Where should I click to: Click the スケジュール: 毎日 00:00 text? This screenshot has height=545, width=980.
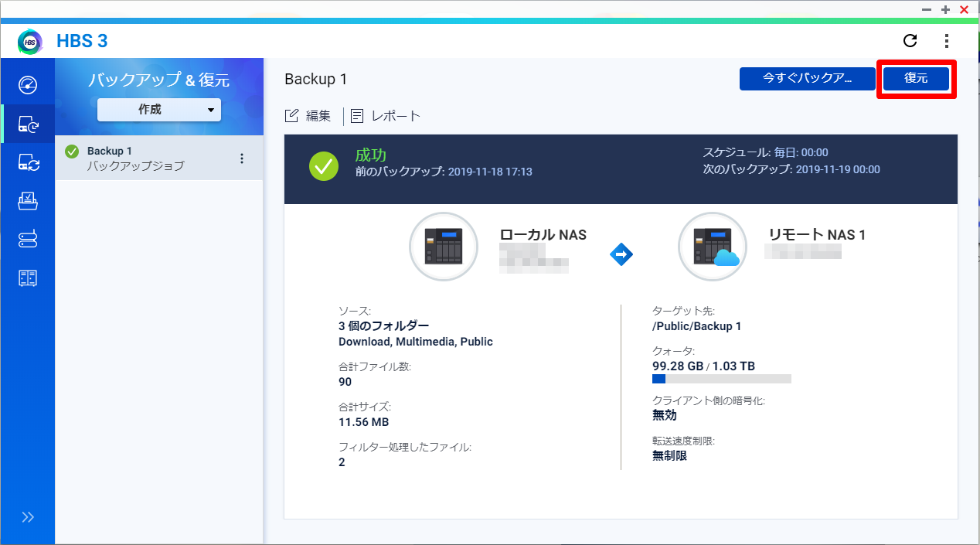tap(765, 153)
